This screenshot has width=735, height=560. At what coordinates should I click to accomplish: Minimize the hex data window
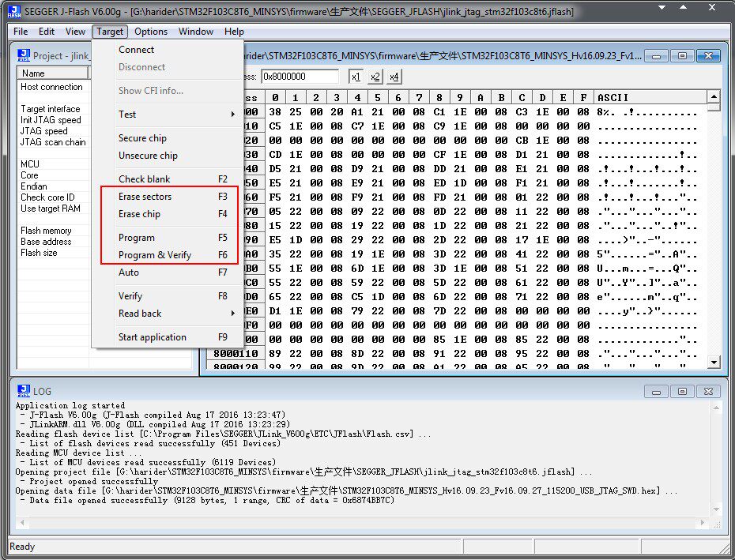coord(657,56)
